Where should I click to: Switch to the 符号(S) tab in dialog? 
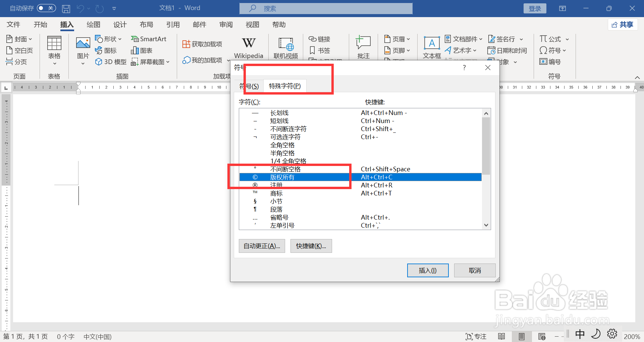pyautogui.click(x=249, y=86)
